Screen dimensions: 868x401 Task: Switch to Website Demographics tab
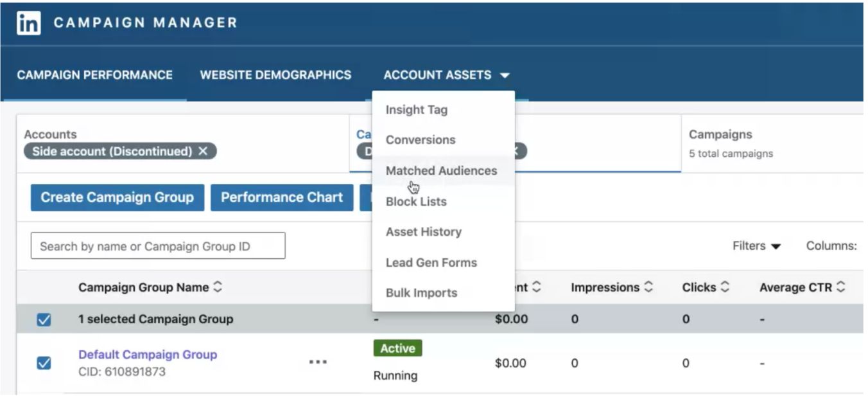(275, 75)
